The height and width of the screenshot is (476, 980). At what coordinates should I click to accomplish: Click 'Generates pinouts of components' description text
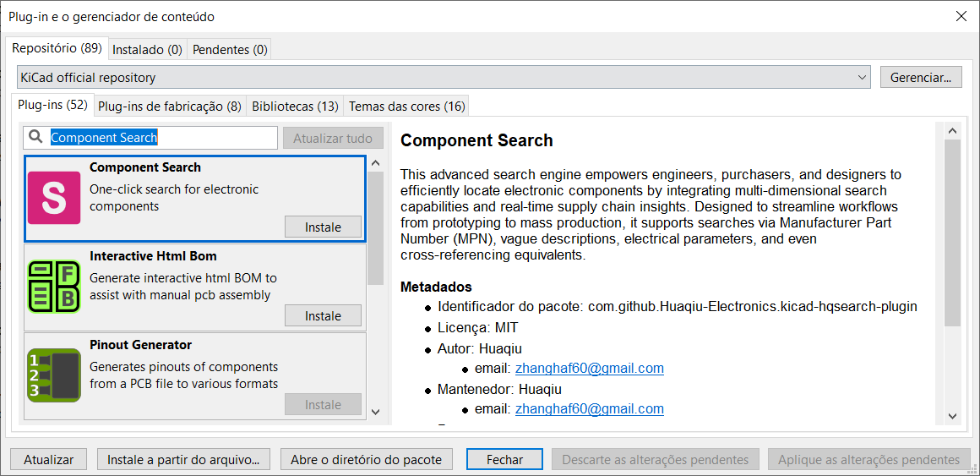click(184, 375)
